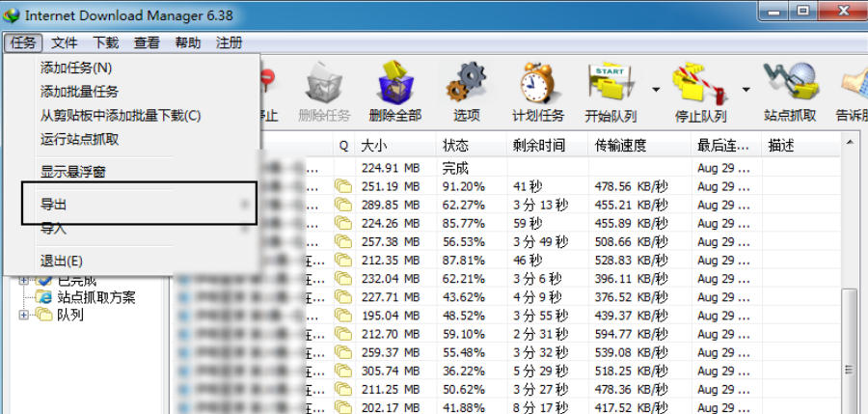This screenshot has width=868, height=414.
Task: Open the 任务 menu
Action: click(x=23, y=42)
